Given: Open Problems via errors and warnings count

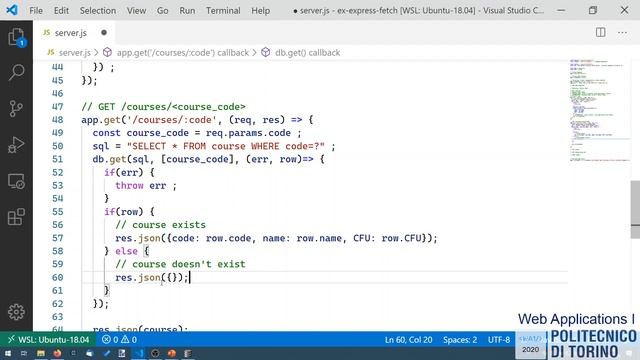Looking at the screenshot, I should 119,340.
